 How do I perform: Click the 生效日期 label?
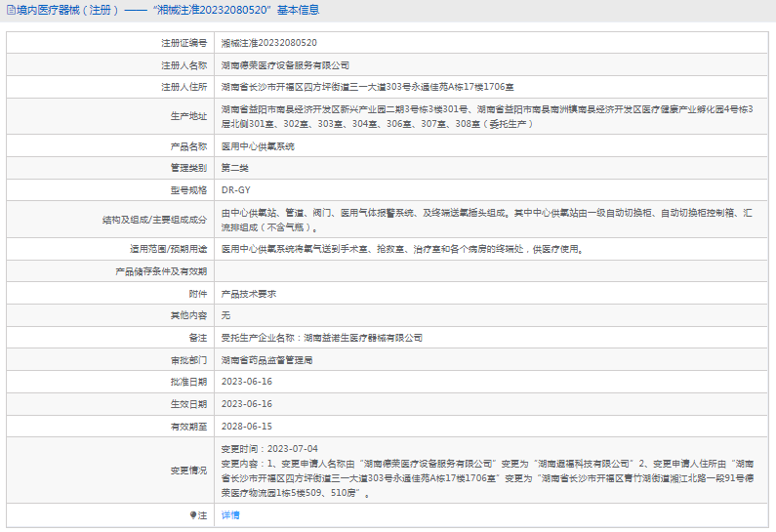coord(188,404)
